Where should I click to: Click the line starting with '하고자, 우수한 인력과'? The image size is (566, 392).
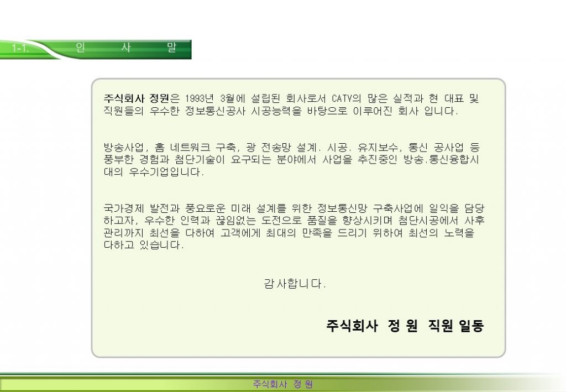[x=294, y=221]
